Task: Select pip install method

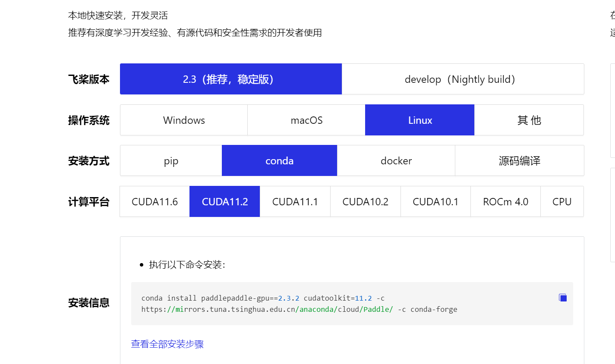Action: 171,160
